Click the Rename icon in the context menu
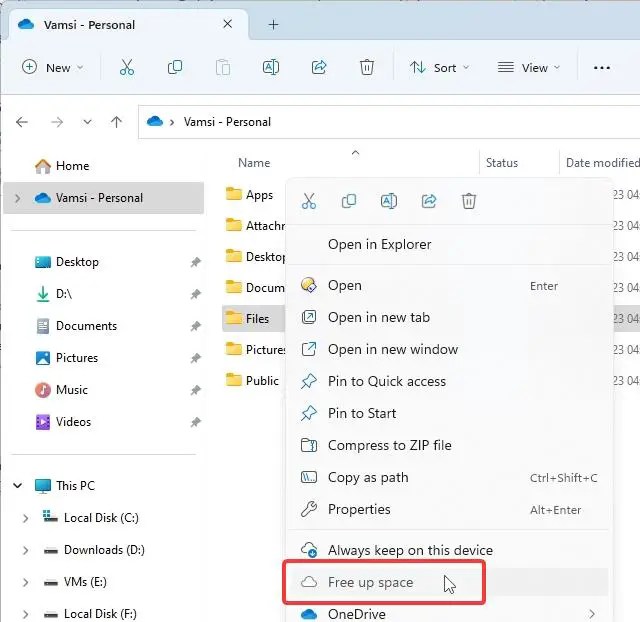Screen dimensions: 640x622 coord(389,201)
